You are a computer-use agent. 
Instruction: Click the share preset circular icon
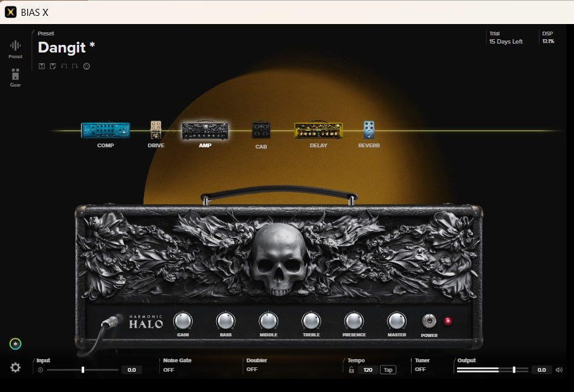87,66
